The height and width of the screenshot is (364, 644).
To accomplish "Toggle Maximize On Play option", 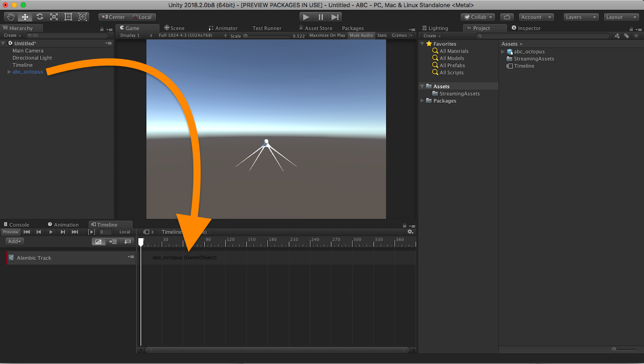I will click(327, 35).
